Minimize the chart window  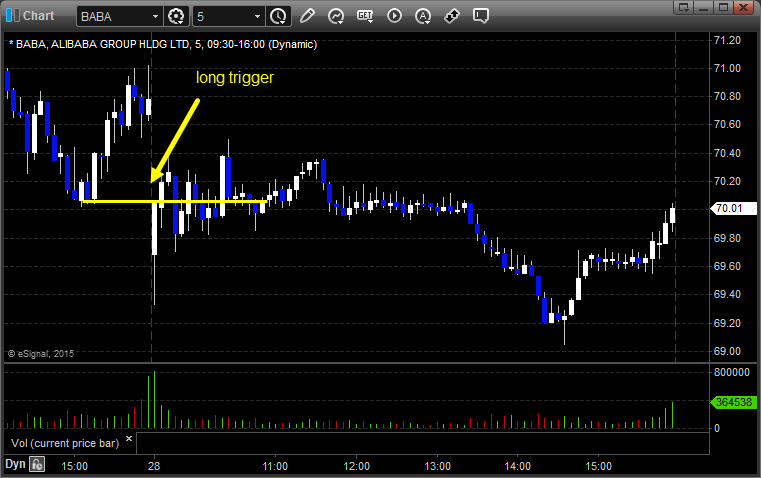pyautogui.click(x=704, y=7)
